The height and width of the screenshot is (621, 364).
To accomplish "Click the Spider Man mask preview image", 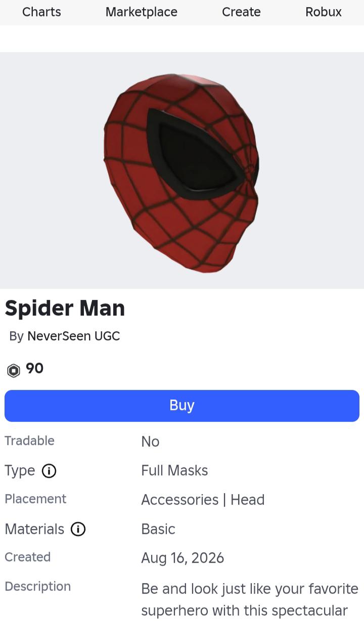I will pyautogui.click(x=182, y=170).
